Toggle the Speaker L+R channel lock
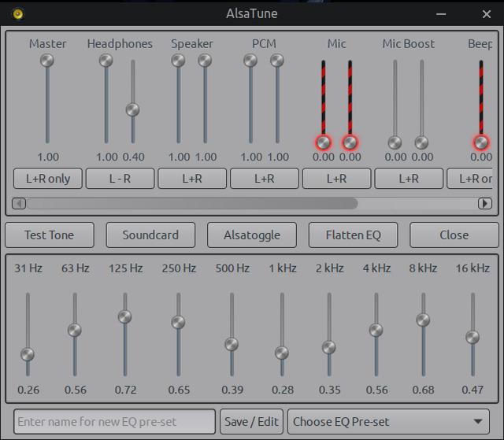 (x=192, y=179)
